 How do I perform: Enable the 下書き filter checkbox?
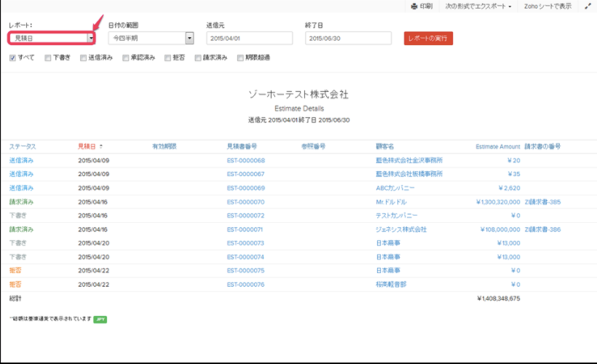48,58
